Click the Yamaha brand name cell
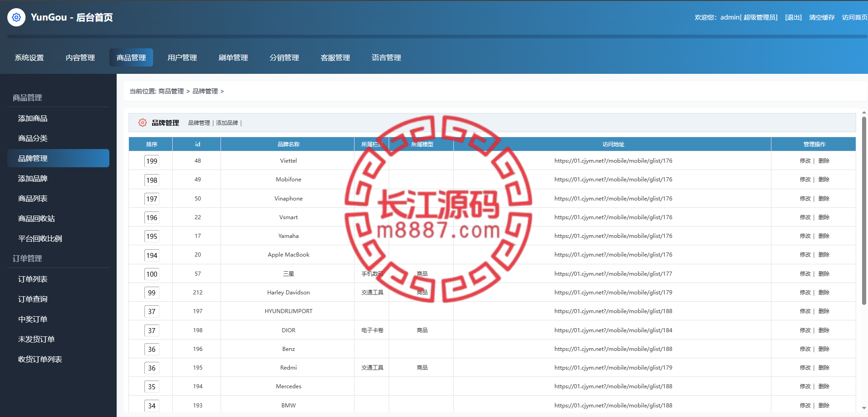Viewport: 868px width, 417px height. tap(288, 236)
